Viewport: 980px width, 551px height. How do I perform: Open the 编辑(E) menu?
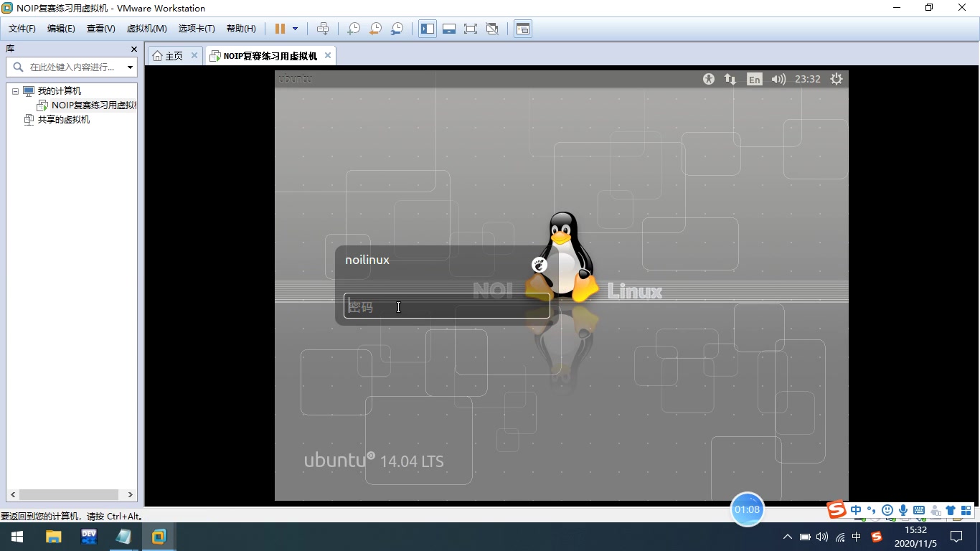coord(61,29)
